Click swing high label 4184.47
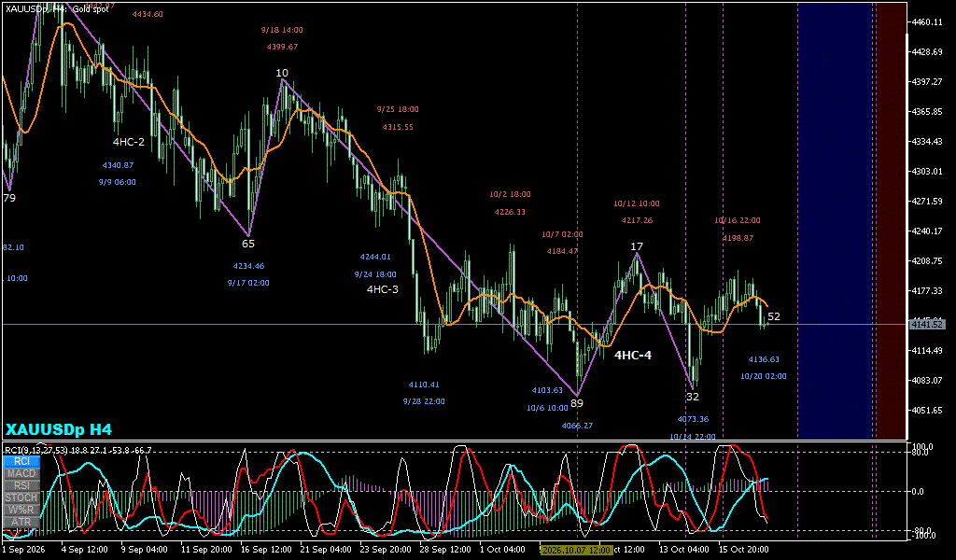The width and height of the screenshot is (956, 560). 562,251
